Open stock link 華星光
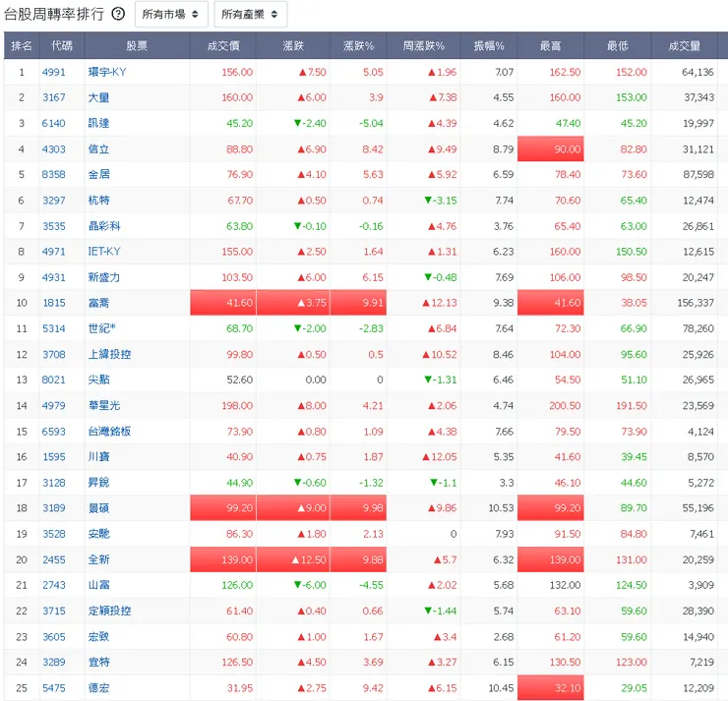The width and height of the screenshot is (728, 701). point(104,405)
